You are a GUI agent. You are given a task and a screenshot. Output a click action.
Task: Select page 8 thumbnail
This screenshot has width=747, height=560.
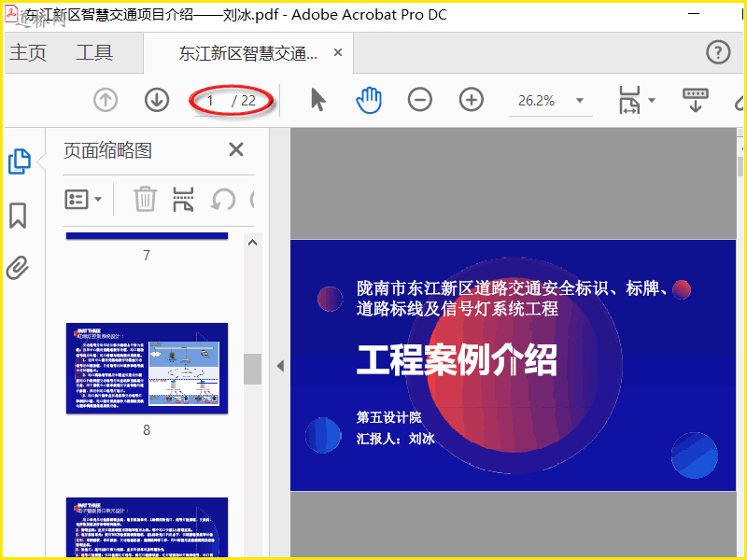coord(147,368)
